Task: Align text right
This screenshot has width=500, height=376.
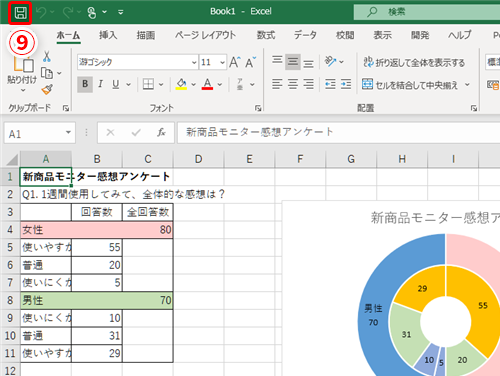Action: coord(308,84)
